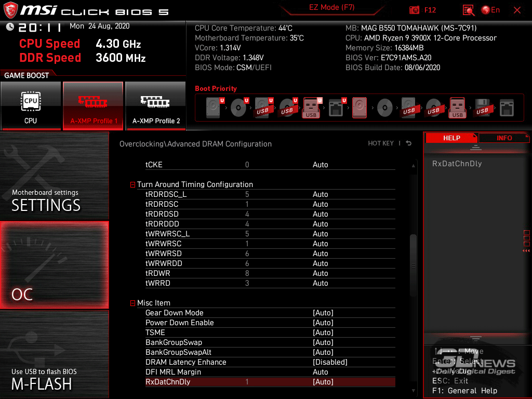This screenshot has width=532, height=399.
Task: Switch to the HELP tab
Action: tap(451, 138)
